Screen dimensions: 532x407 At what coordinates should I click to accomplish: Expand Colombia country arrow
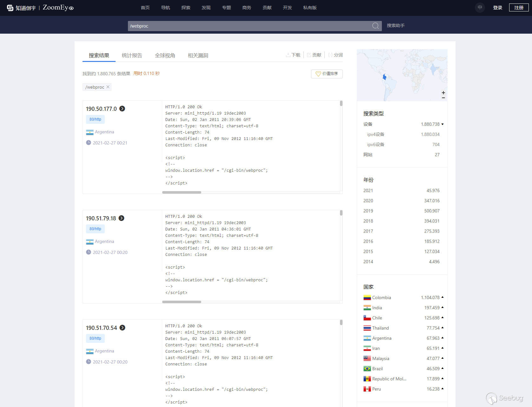pos(442,297)
